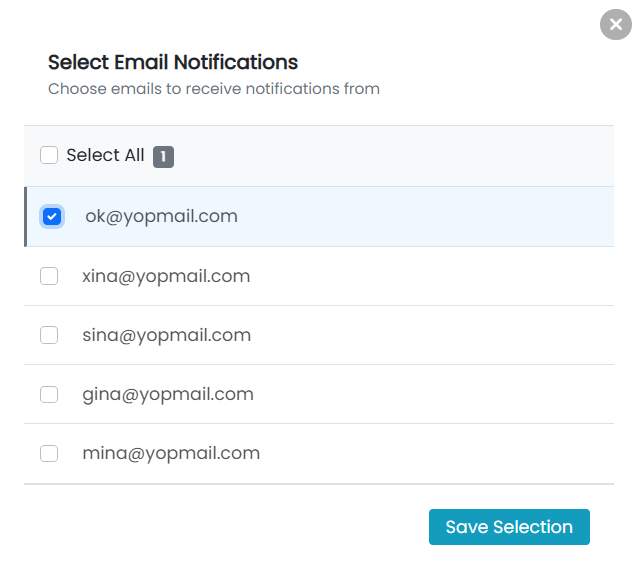Check the box for sina@yopmail.com
This screenshot has height=568, width=640.
click(x=49, y=335)
